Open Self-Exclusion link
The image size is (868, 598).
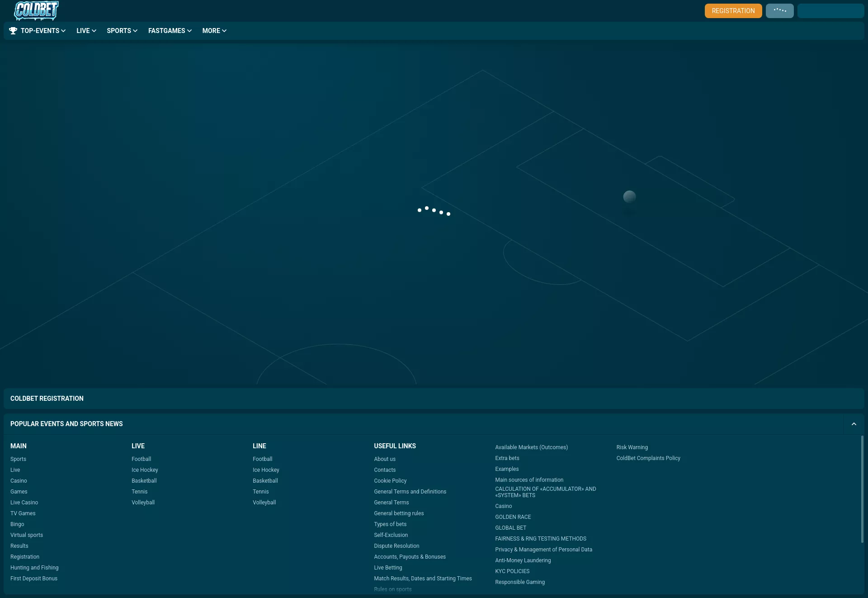click(x=391, y=535)
